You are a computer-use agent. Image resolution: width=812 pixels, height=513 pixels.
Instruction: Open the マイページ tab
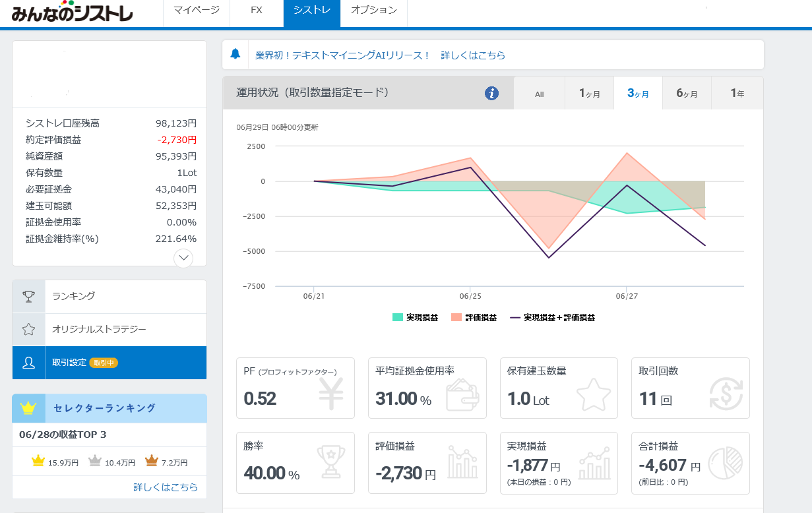[196, 11]
